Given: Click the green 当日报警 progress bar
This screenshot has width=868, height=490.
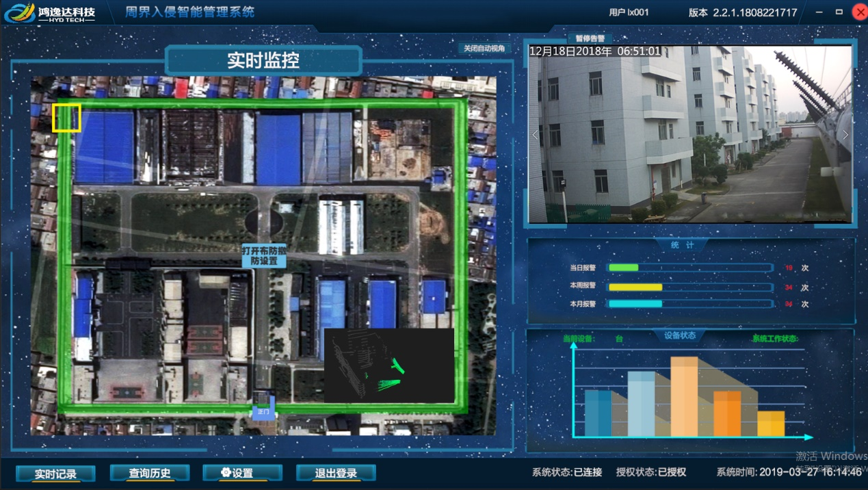Looking at the screenshot, I should pos(622,268).
